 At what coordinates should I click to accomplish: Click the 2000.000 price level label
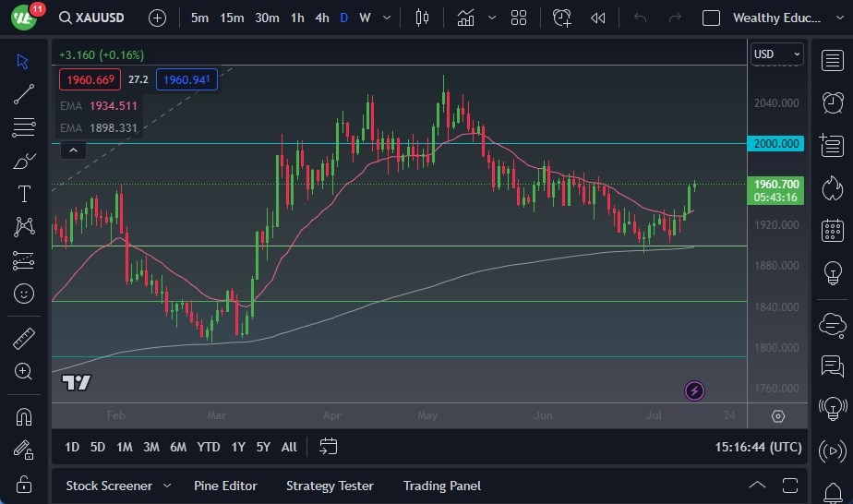pos(776,143)
